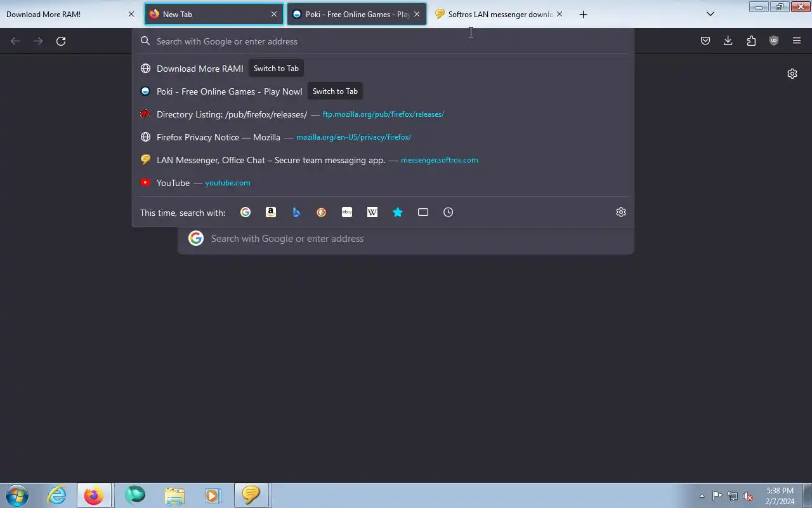Screen dimensions: 812x508
Task: Close the Softros LAN messenger tab
Action: point(560,14)
